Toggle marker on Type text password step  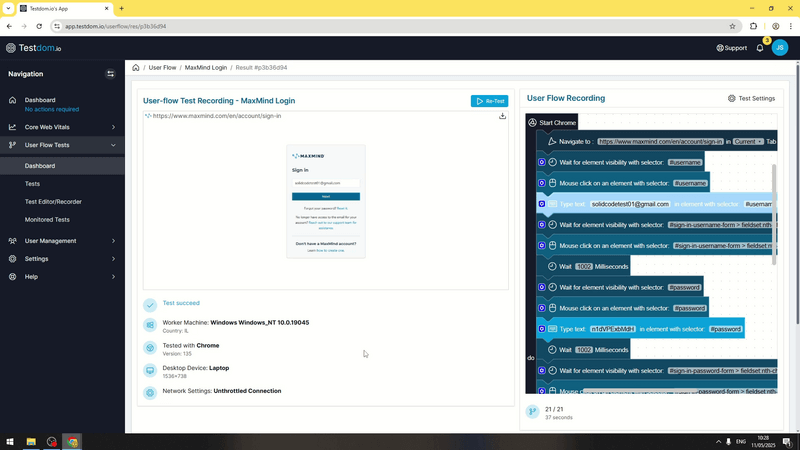pos(542,329)
